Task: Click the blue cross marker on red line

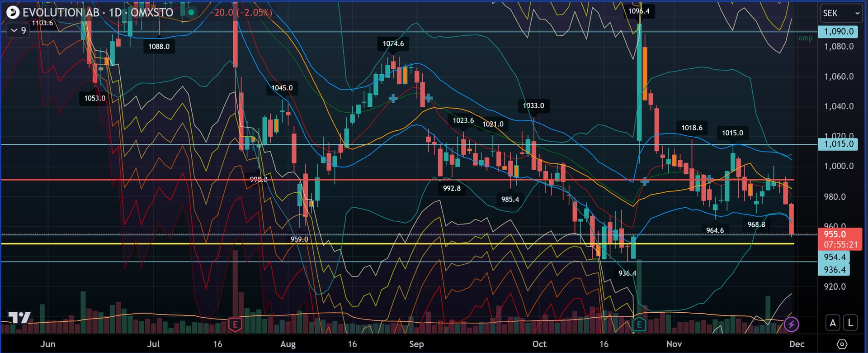Action: pyautogui.click(x=645, y=181)
